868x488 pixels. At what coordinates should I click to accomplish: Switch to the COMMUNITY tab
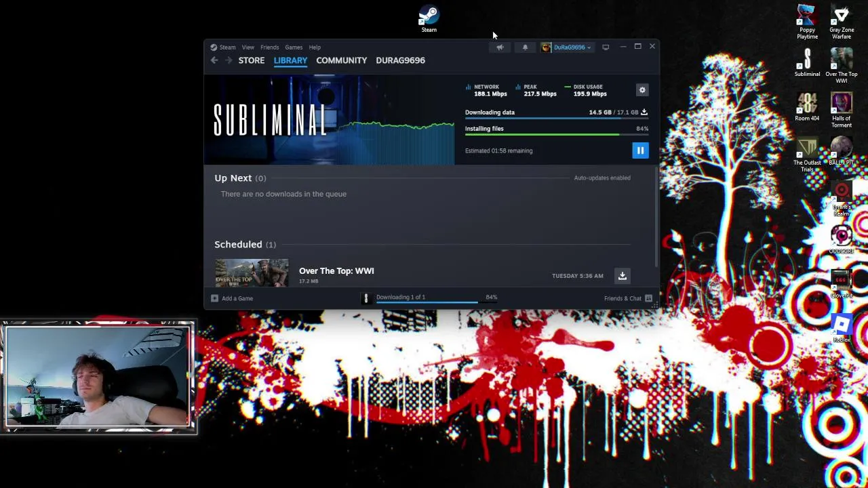[341, 60]
